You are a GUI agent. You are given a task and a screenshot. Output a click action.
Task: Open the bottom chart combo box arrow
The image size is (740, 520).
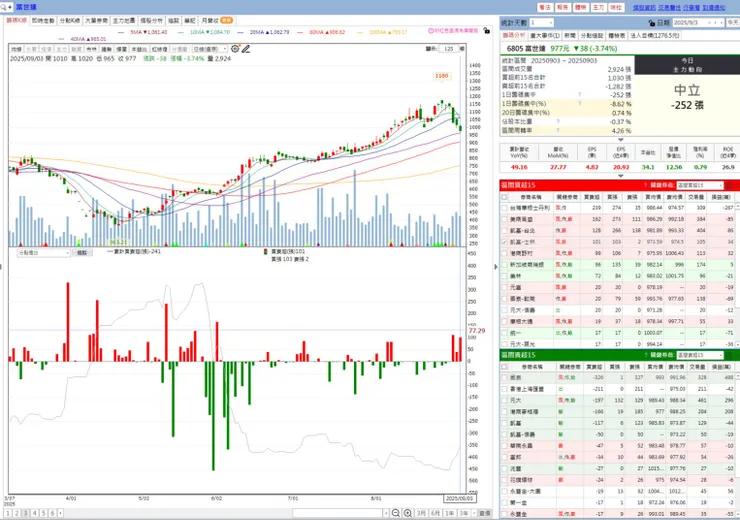[x=386, y=513]
